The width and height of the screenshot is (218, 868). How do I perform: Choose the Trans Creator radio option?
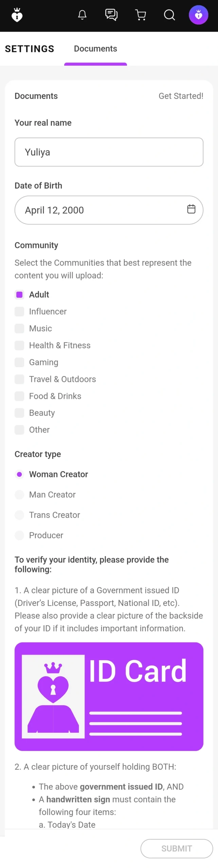(19, 515)
